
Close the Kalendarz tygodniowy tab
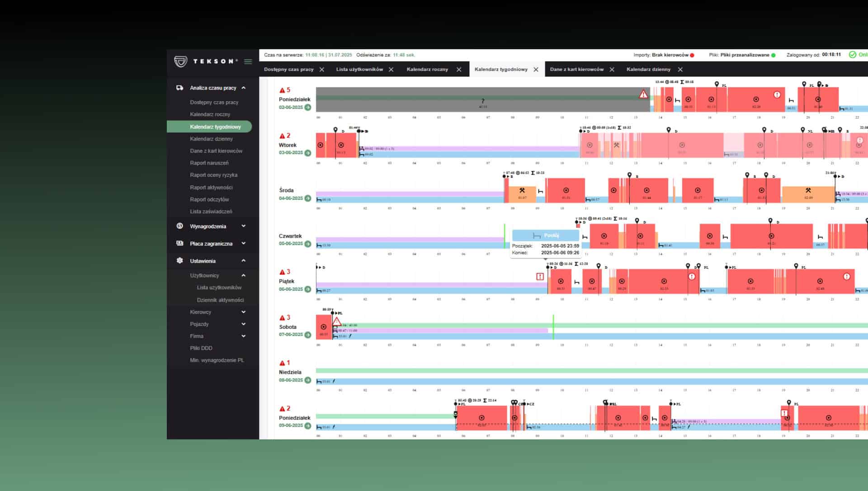pos(536,70)
